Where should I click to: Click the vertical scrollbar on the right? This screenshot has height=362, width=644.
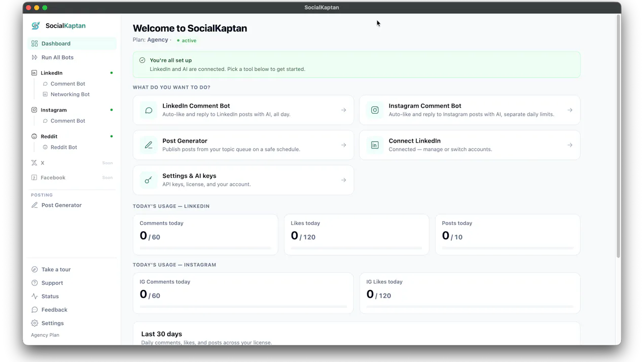(618, 137)
